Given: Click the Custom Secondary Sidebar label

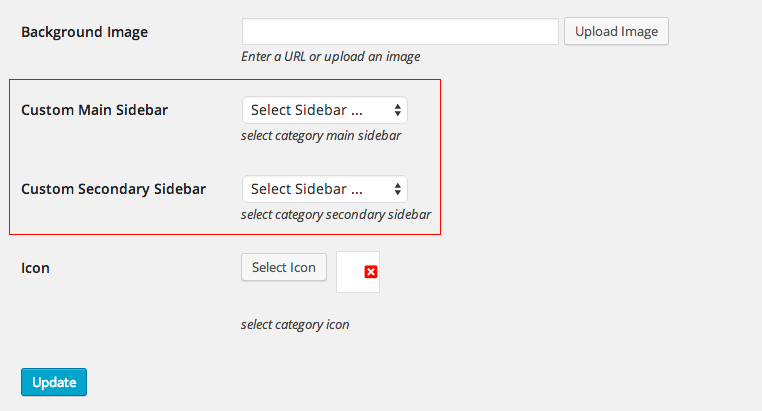Looking at the screenshot, I should click(113, 189).
